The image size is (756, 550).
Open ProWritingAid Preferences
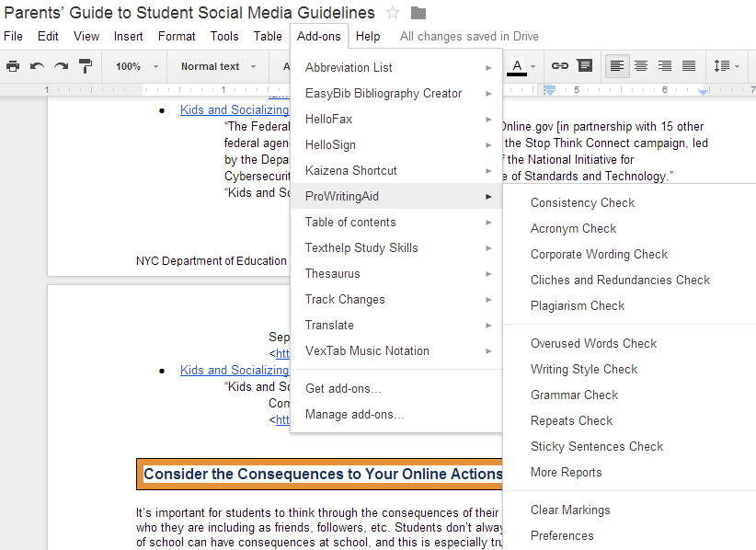pos(629,536)
